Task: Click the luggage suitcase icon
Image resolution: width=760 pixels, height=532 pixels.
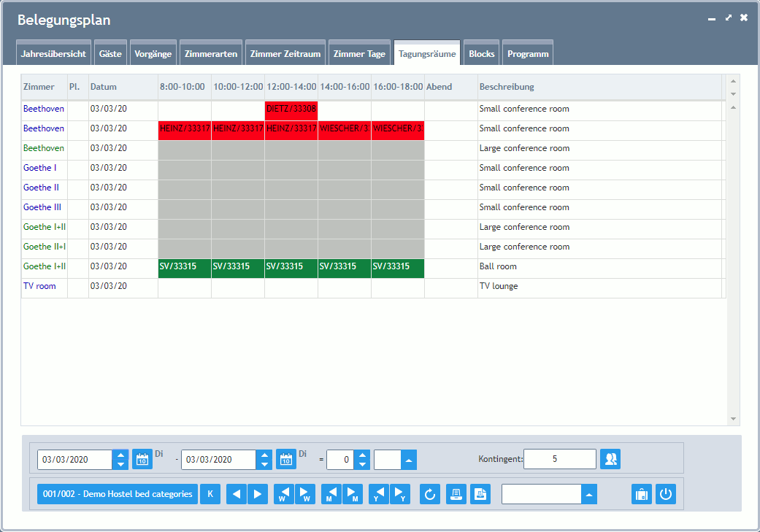Action: point(641,494)
